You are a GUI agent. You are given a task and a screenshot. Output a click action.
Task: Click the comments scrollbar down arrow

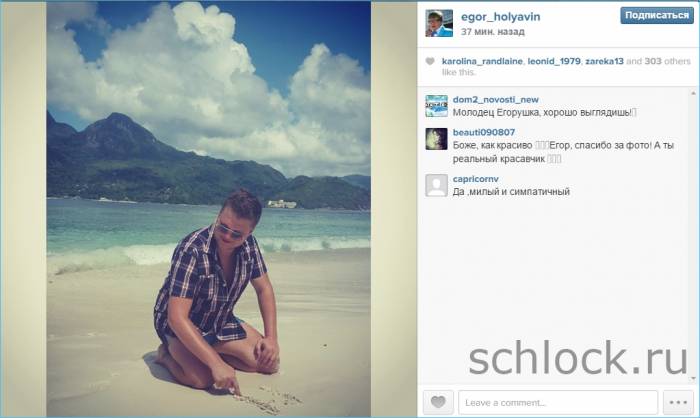point(693,379)
